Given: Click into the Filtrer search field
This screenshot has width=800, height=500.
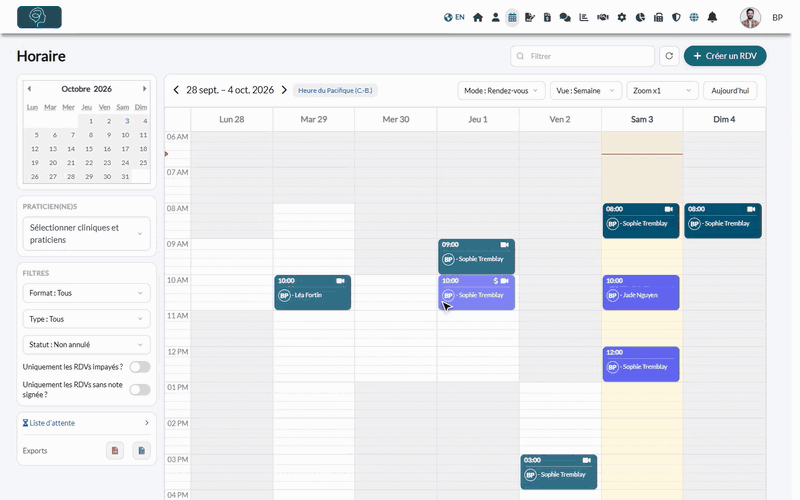Looking at the screenshot, I should pos(583,56).
